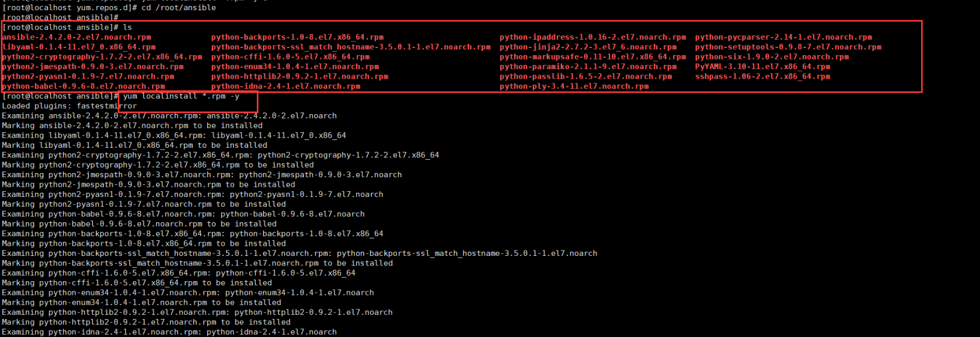Image resolution: width=980 pixels, height=337 pixels.
Task: Click 'Marking ansible-2.4.2.0-2 to be installed' line
Action: (132, 126)
